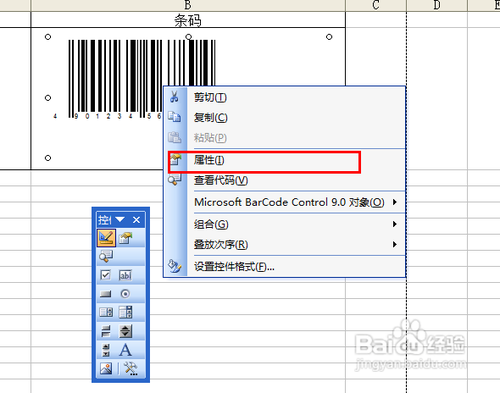Close the Control Toolbox floating toolbar

(x=136, y=220)
